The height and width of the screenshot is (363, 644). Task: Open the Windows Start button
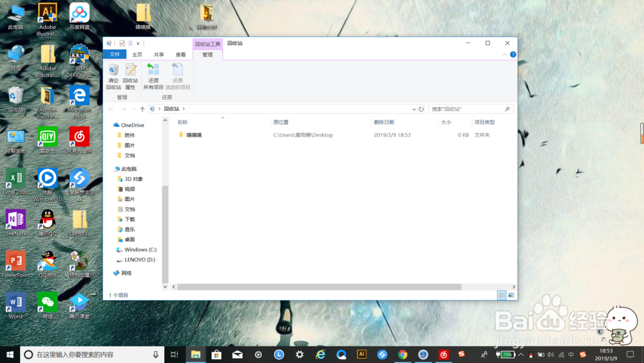10,355
